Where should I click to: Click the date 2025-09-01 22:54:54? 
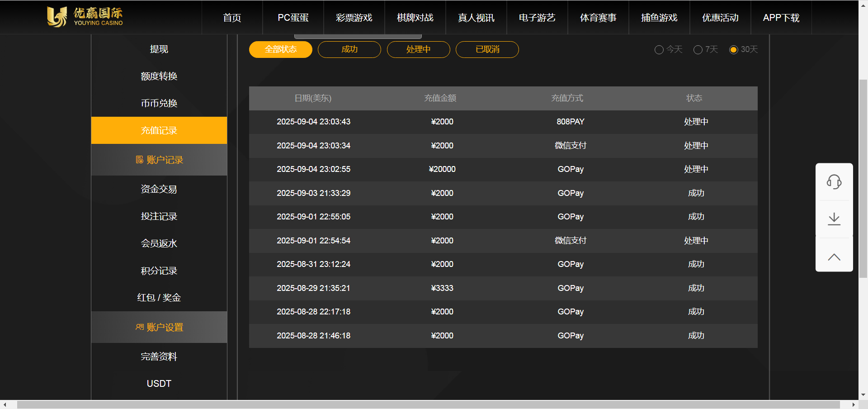tap(314, 241)
